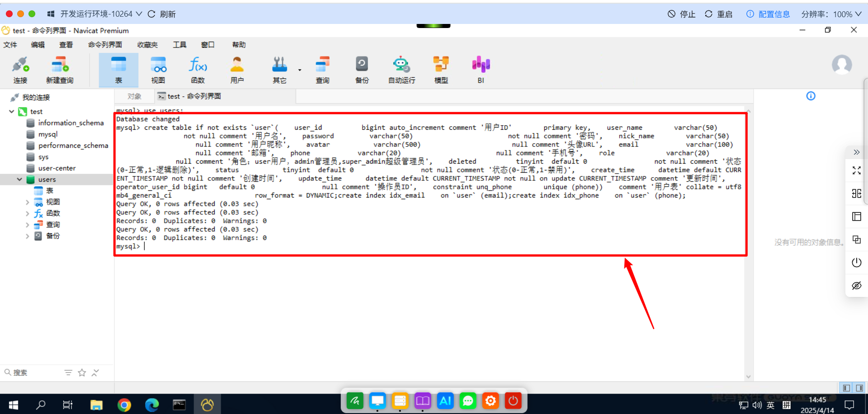Click the 自动运行 (Automation) icon
The width and height of the screenshot is (868, 414).
[401, 69]
